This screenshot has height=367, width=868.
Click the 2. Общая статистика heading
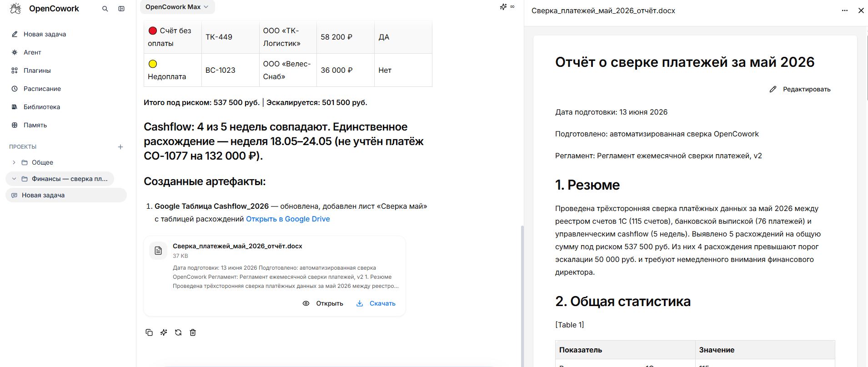click(623, 302)
